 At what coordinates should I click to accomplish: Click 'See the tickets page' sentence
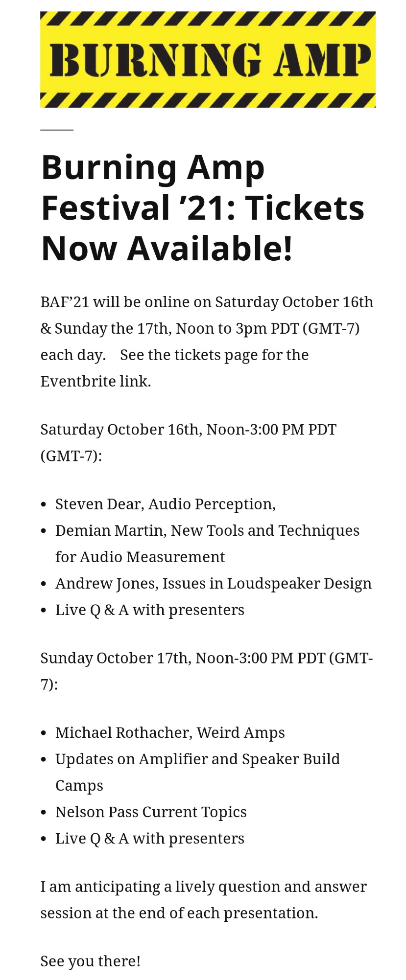[214, 355]
